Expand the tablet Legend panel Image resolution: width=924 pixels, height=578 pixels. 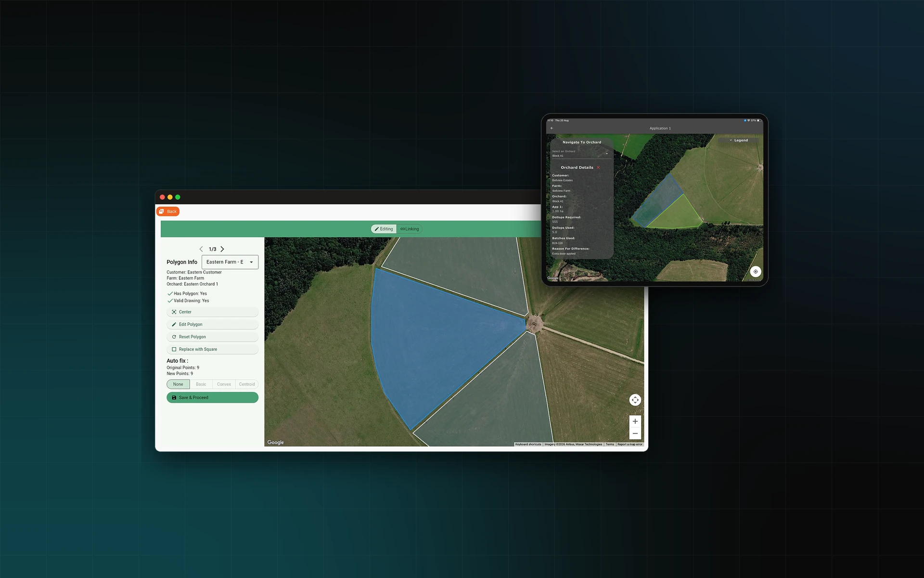pos(739,140)
